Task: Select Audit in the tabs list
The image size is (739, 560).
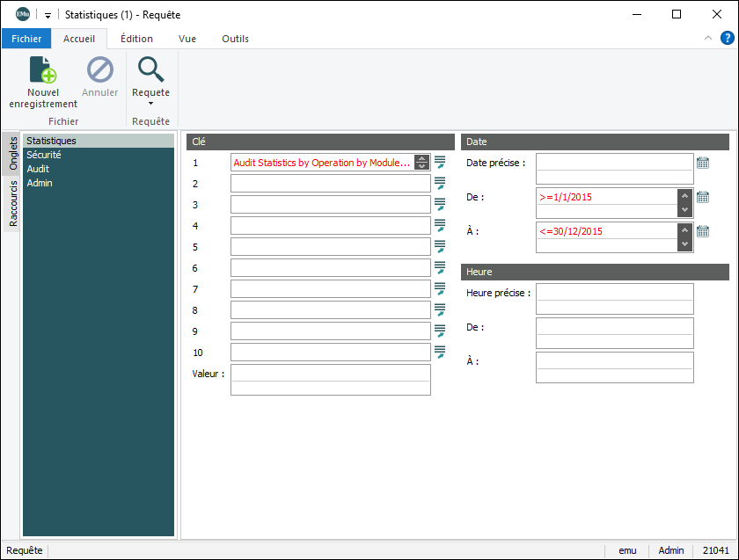Action: (x=39, y=169)
